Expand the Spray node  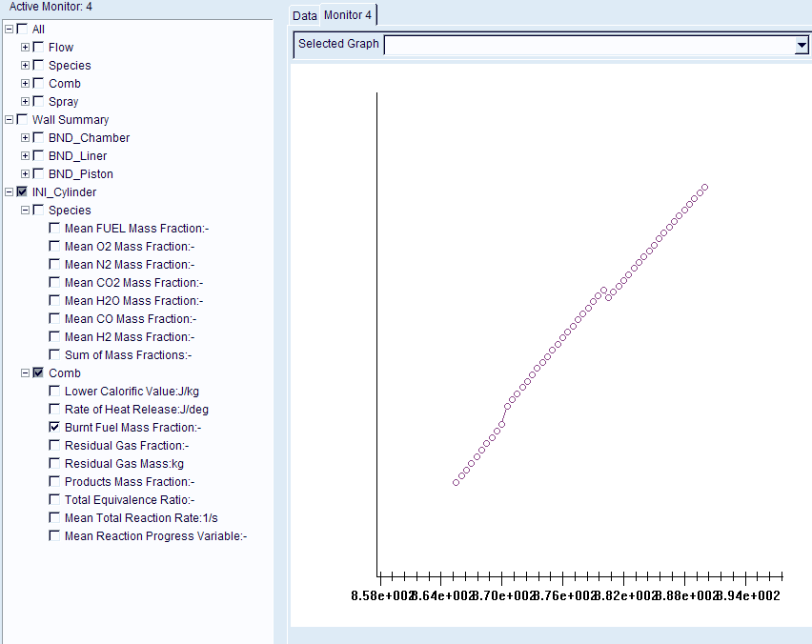(25, 102)
